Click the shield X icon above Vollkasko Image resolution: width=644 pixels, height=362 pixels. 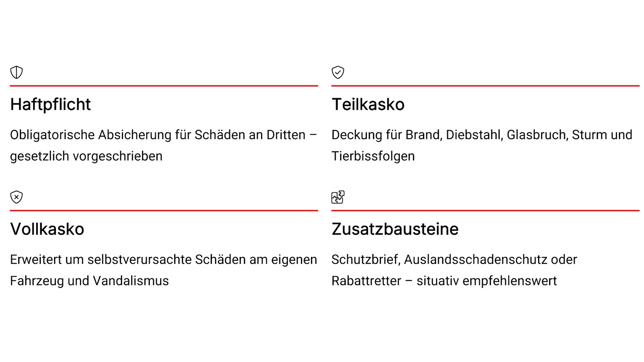point(16,197)
